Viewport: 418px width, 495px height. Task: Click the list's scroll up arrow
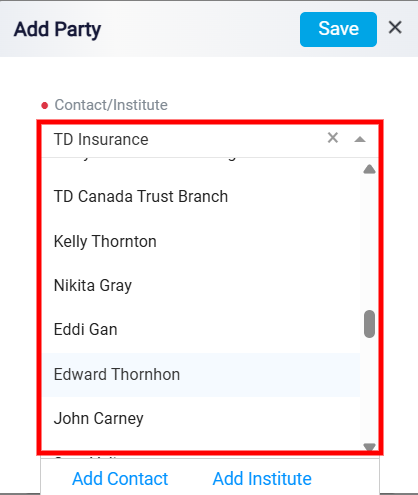tap(369, 169)
